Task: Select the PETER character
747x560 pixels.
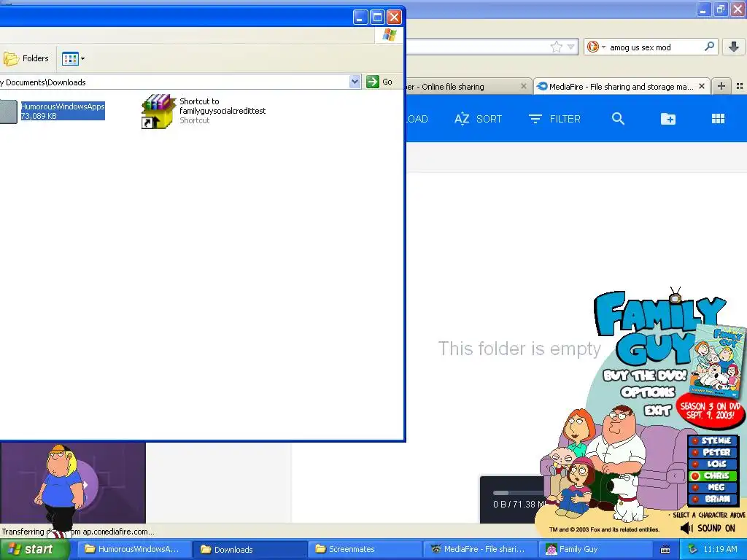Action: [713, 452]
